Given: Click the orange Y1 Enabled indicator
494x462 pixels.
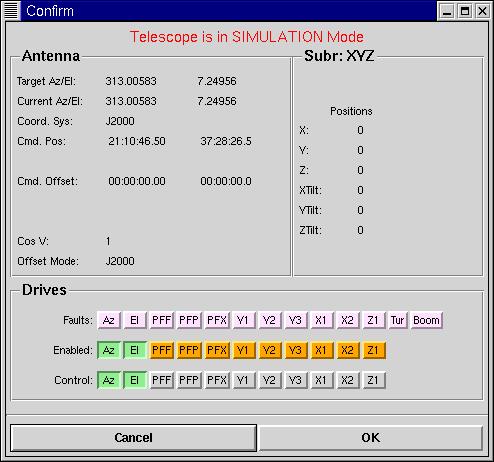Looking at the screenshot, I should (243, 350).
